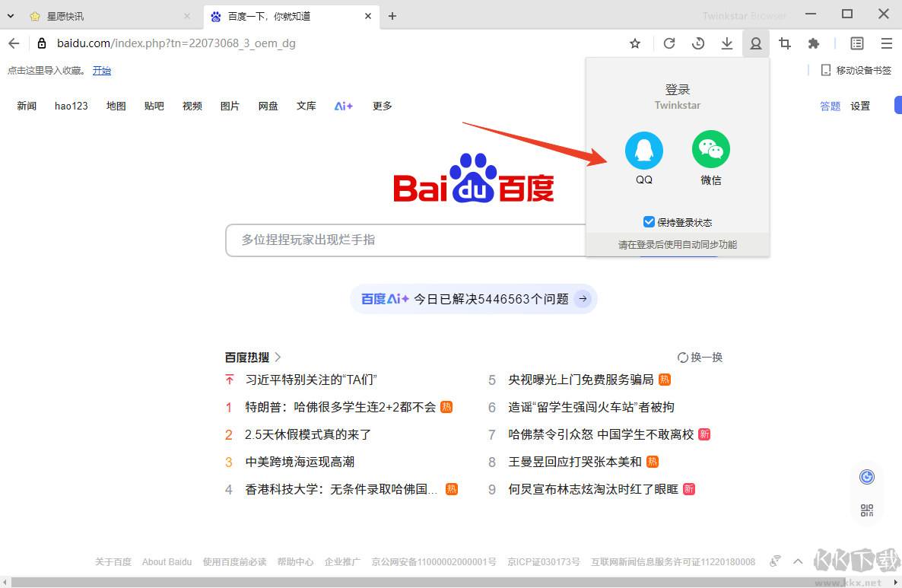Uncheck the 保持登录状态 checkbox
The width and height of the screenshot is (902, 588).
pyautogui.click(x=648, y=222)
